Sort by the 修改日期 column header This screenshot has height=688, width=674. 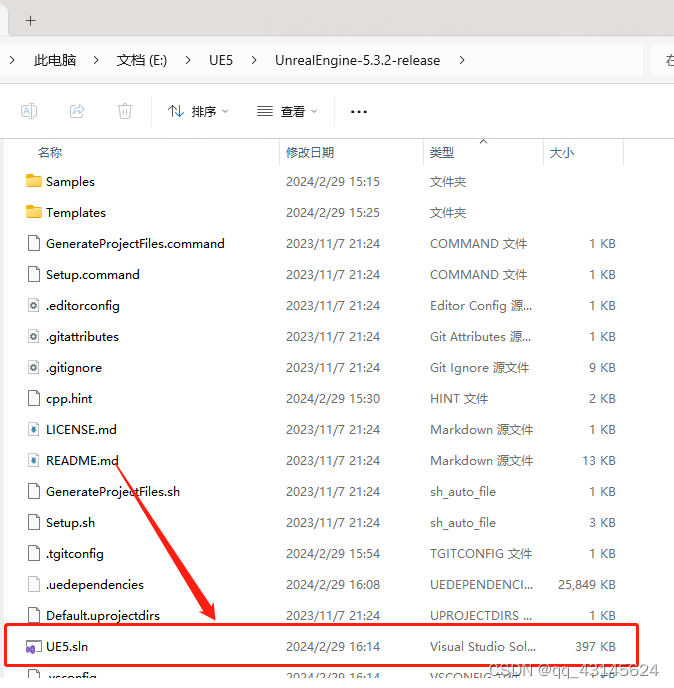click(x=310, y=153)
